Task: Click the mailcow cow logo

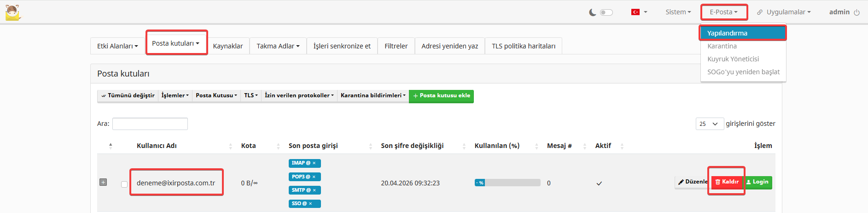Action: 13,12
